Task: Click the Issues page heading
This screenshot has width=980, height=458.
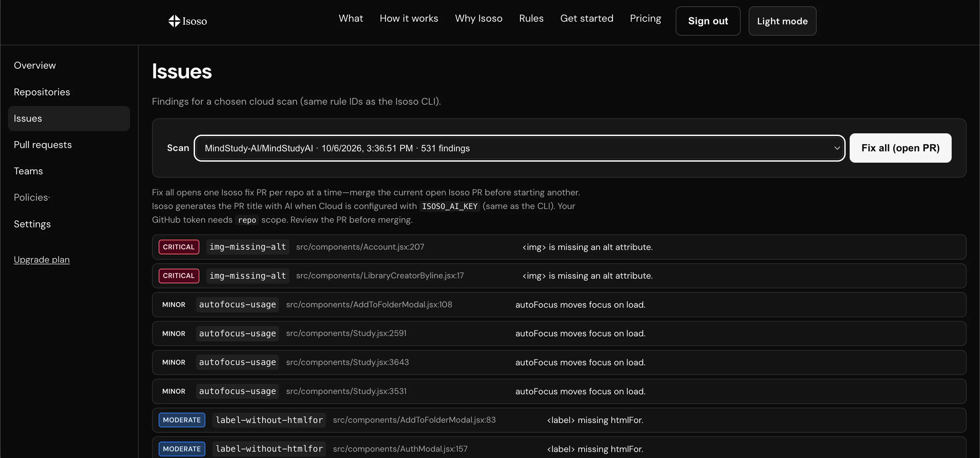Action: coord(182,72)
